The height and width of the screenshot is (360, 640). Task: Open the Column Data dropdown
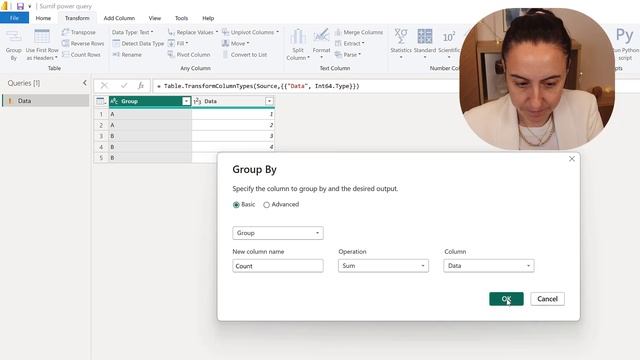[489, 266]
